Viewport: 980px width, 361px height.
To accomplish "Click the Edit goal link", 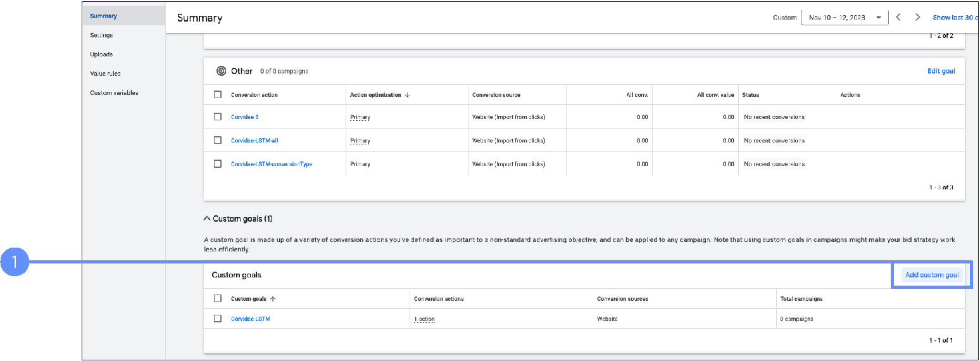I will 941,71.
